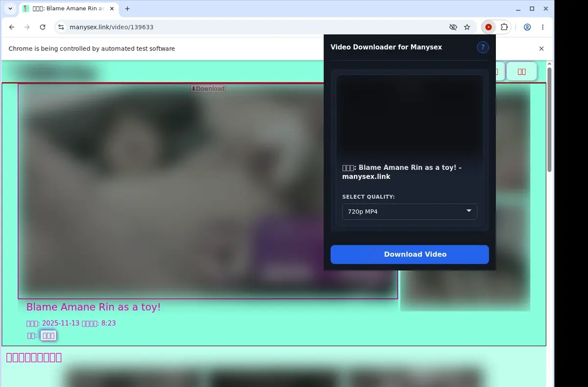This screenshot has width=588, height=387.
Task: Click the main blurred video player
Action: pyautogui.click(x=208, y=191)
